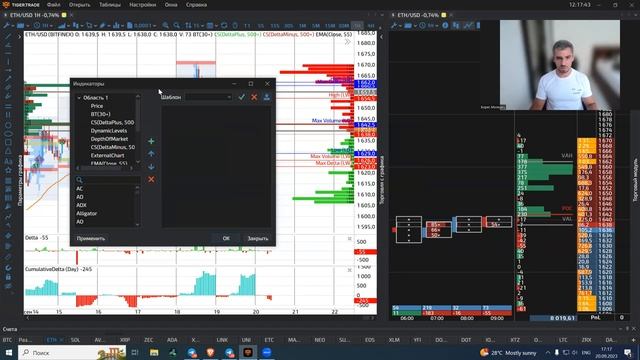The width and height of the screenshot is (640, 360).
Task: Click the refresh chart icon
Action: coord(224,25)
